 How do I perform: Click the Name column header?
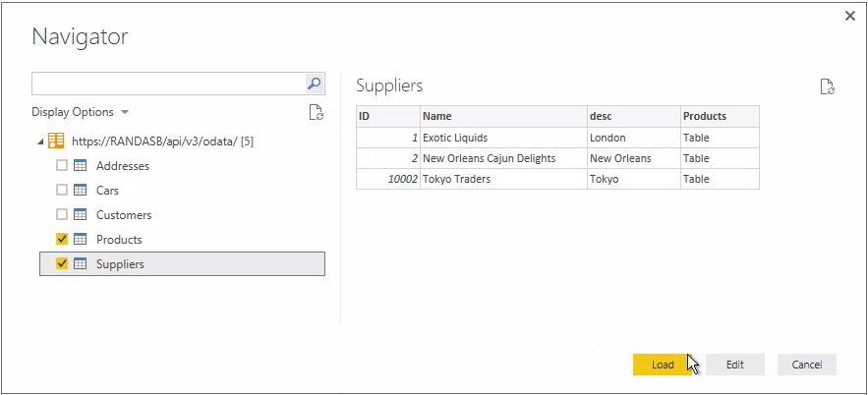tap(501, 116)
